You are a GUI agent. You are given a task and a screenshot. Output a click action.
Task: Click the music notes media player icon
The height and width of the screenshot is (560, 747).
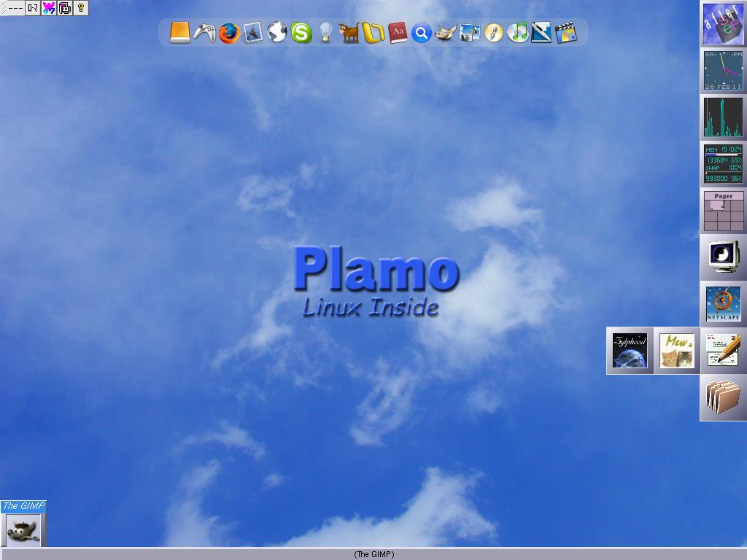click(516, 33)
